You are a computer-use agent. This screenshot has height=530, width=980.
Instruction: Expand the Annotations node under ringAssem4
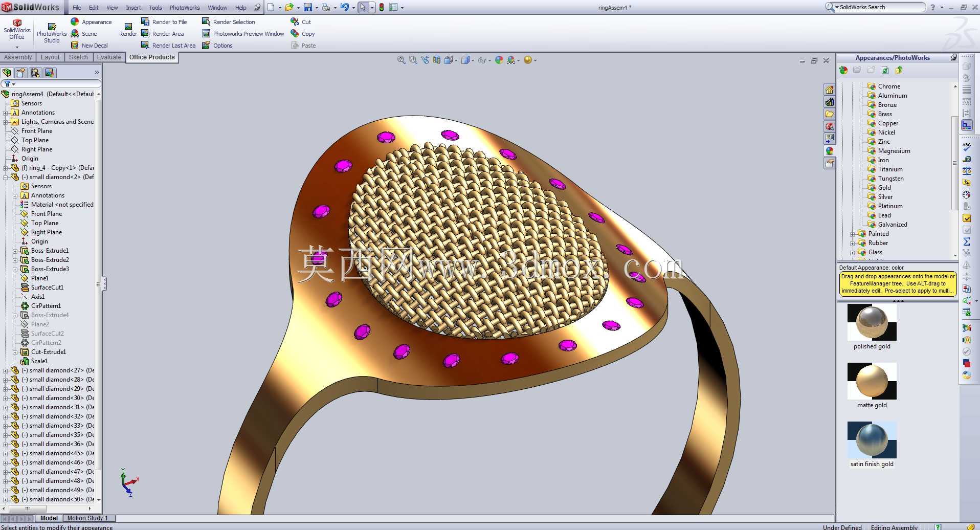tap(5, 113)
